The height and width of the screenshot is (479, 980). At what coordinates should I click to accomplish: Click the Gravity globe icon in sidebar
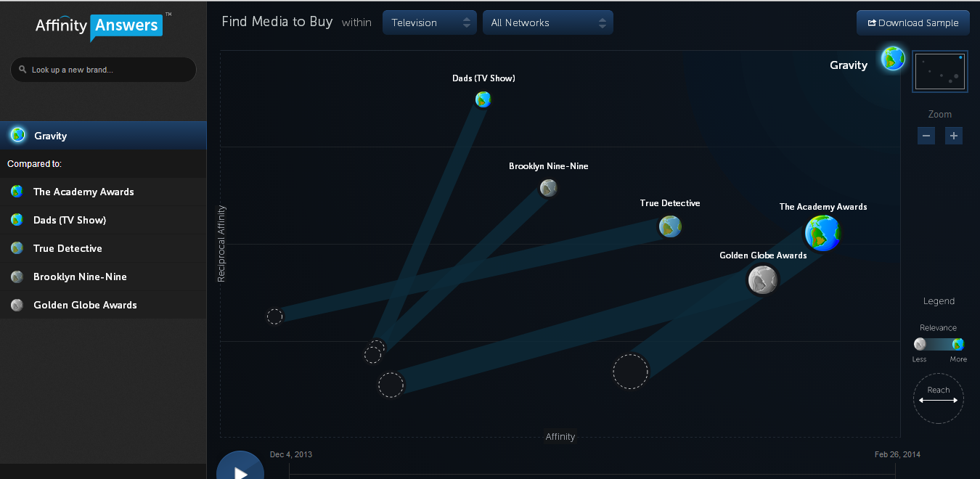click(17, 135)
